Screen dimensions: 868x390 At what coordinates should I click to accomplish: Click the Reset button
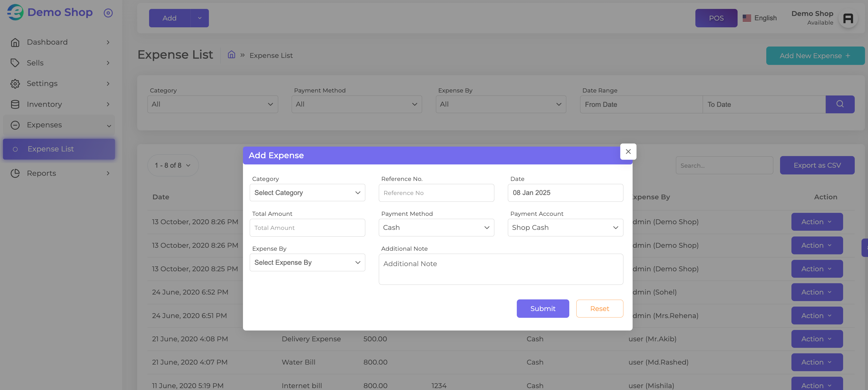coord(599,309)
